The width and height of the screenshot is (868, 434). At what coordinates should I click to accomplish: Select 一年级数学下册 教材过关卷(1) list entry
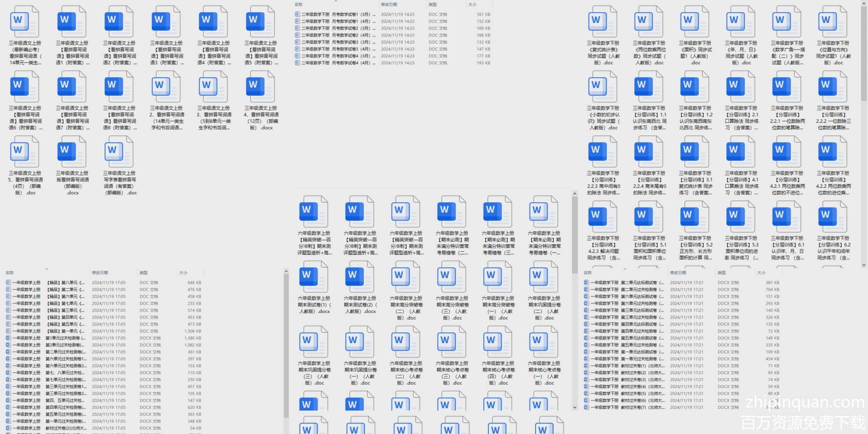tap(625, 366)
